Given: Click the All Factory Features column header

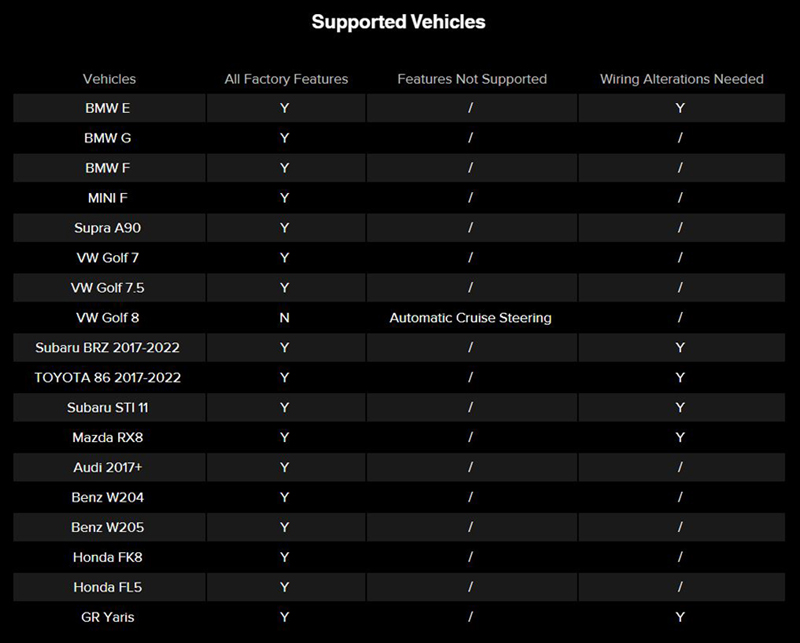Looking at the screenshot, I should pyautogui.click(x=286, y=79).
